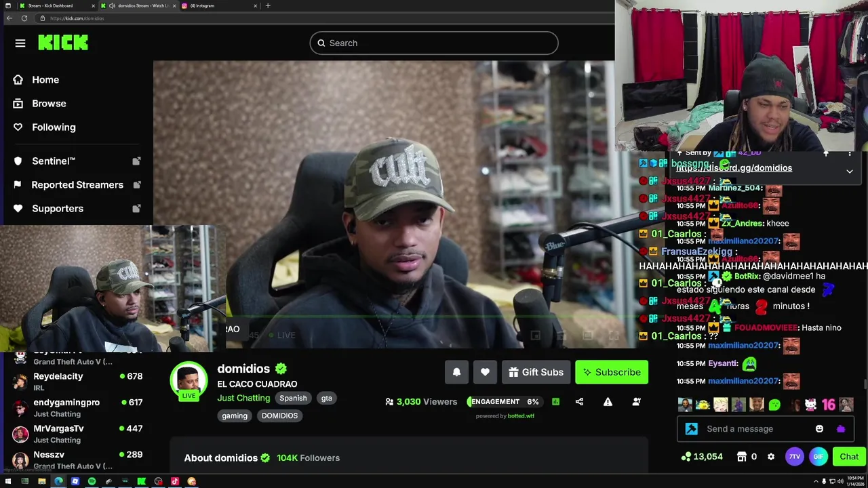Screen dimensions: 868x488
Task: Collapse pinned message with chevron arrow
Action: pyautogui.click(x=850, y=171)
